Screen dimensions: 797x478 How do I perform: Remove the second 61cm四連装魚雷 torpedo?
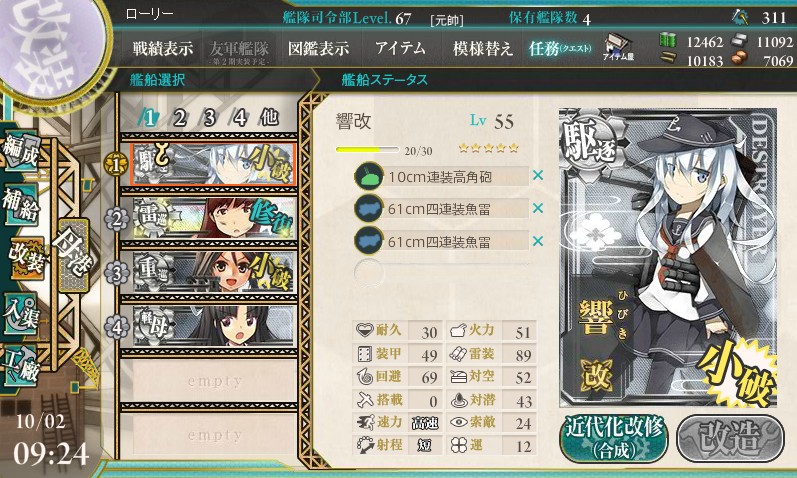point(538,241)
